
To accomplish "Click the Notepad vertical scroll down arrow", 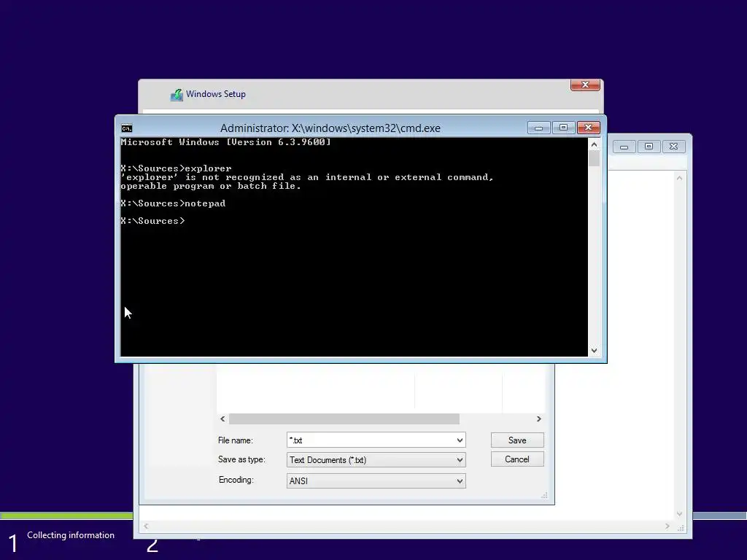I will [679, 514].
